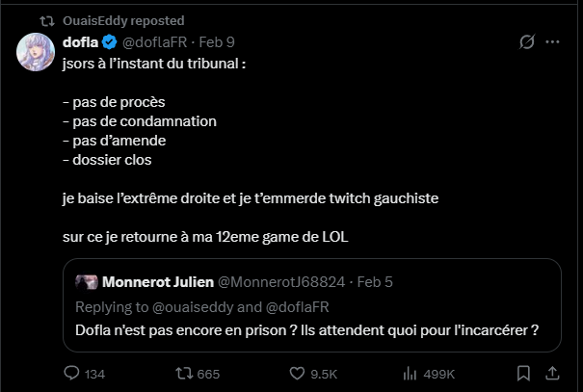Like the tweet with heart icon
This screenshot has height=392, width=583.
pyautogui.click(x=296, y=373)
